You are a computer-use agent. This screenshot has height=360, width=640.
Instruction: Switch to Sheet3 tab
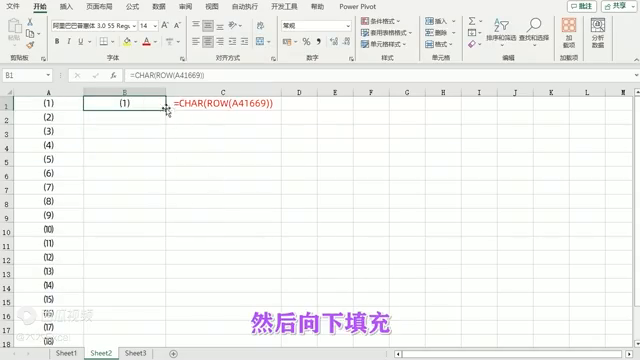pyautogui.click(x=136, y=353)
